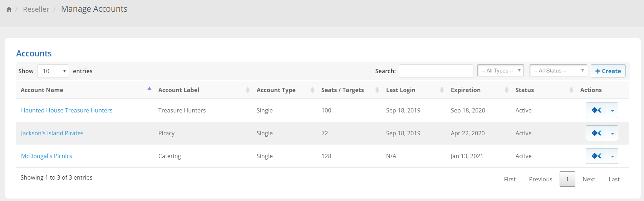Sort table by Status column

pyautogui.click(x=525, y=90)
